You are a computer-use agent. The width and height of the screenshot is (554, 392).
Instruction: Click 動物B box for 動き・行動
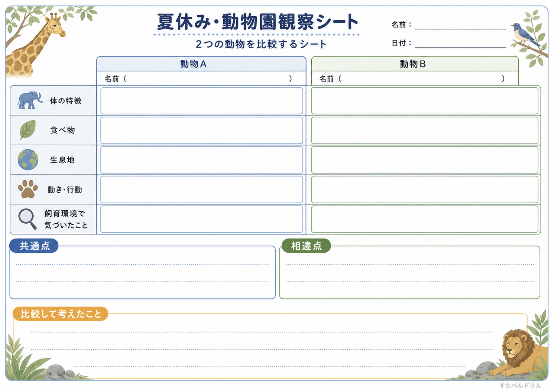[425, 189]
